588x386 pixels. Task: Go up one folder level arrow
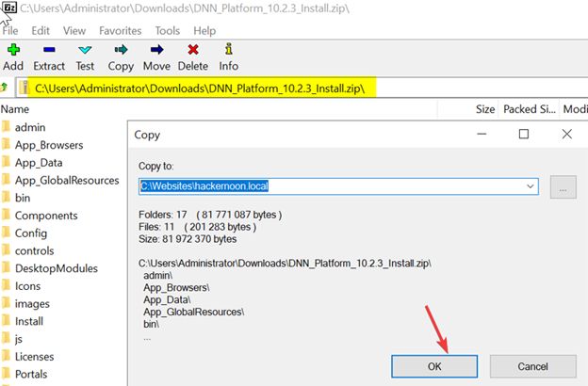(4, 88)
